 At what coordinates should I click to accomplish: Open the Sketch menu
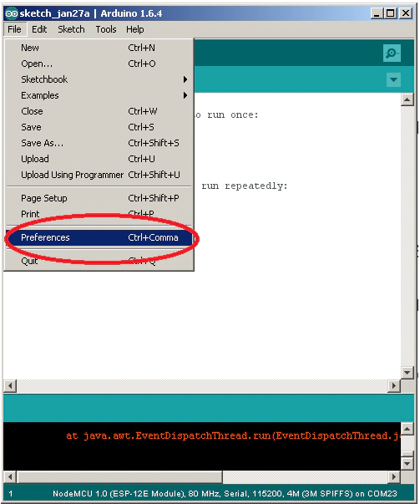pos(71,29)
